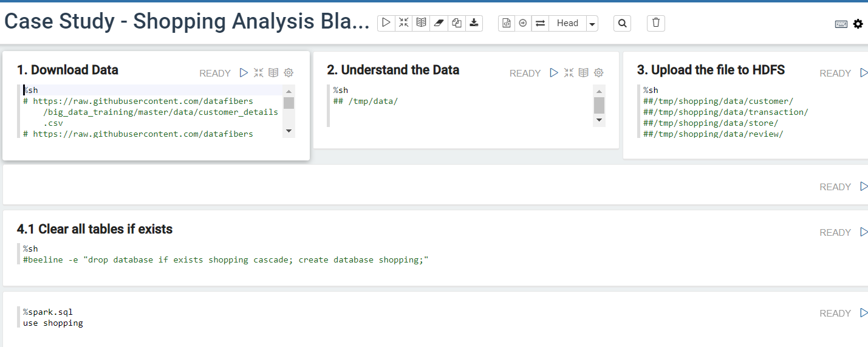Screen dimensions: 868x347
Task: Toggle show/hide code for all paragraphs
Action: click(x=403, y=23)
